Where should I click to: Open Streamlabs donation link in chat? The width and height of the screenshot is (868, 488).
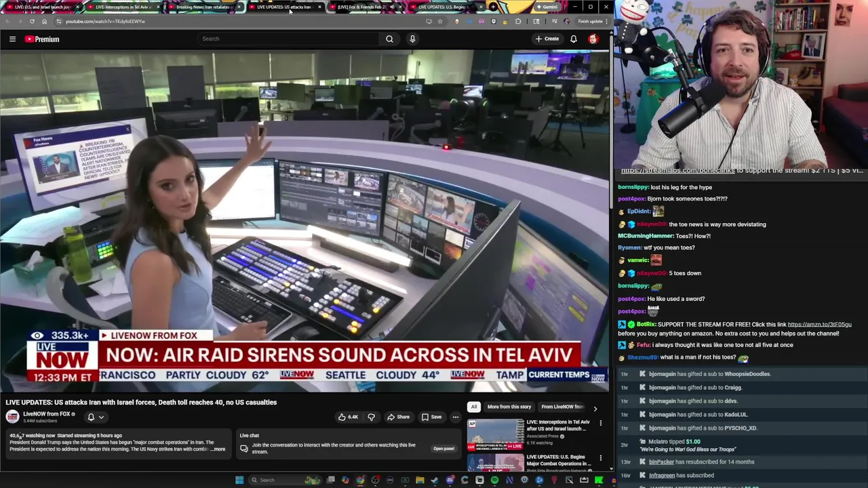point(677,171)
